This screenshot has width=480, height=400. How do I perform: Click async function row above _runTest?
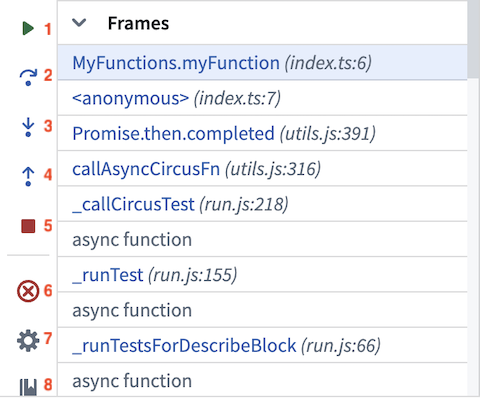point(262,239)
